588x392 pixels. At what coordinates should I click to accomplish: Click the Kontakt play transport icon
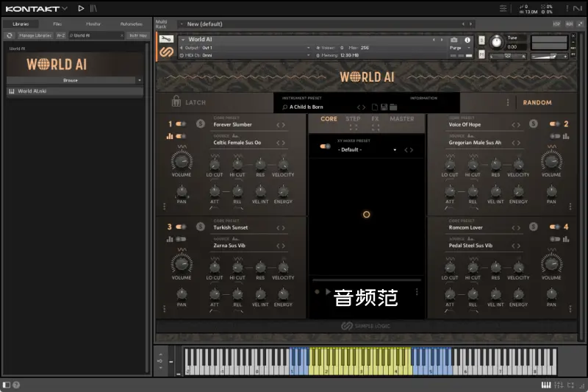[81, 8]
